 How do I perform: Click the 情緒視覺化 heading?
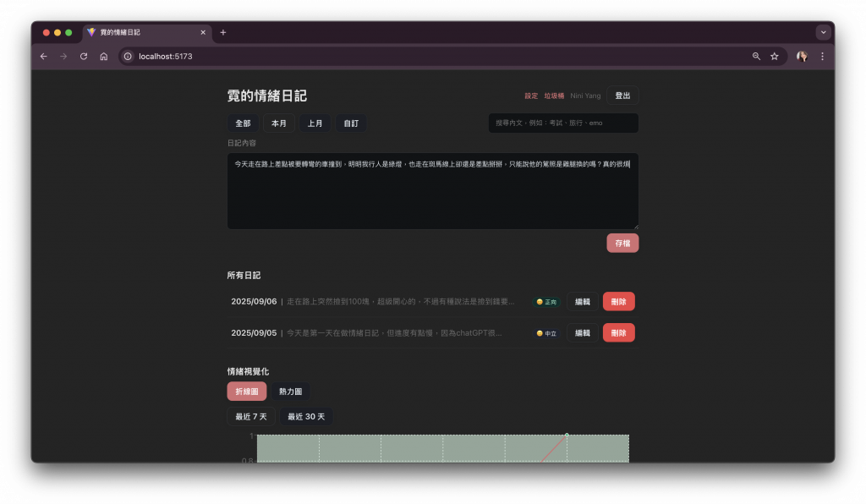[248, 371]
